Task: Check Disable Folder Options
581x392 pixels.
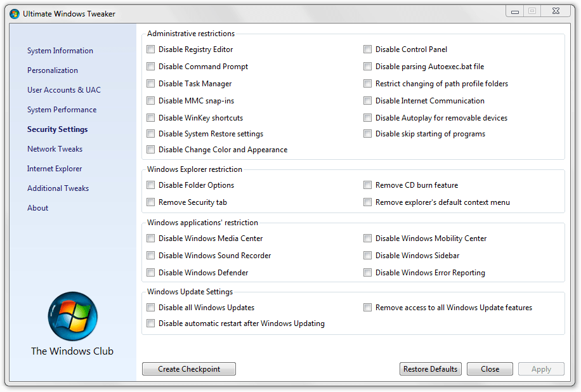Action: click(150, 185)
